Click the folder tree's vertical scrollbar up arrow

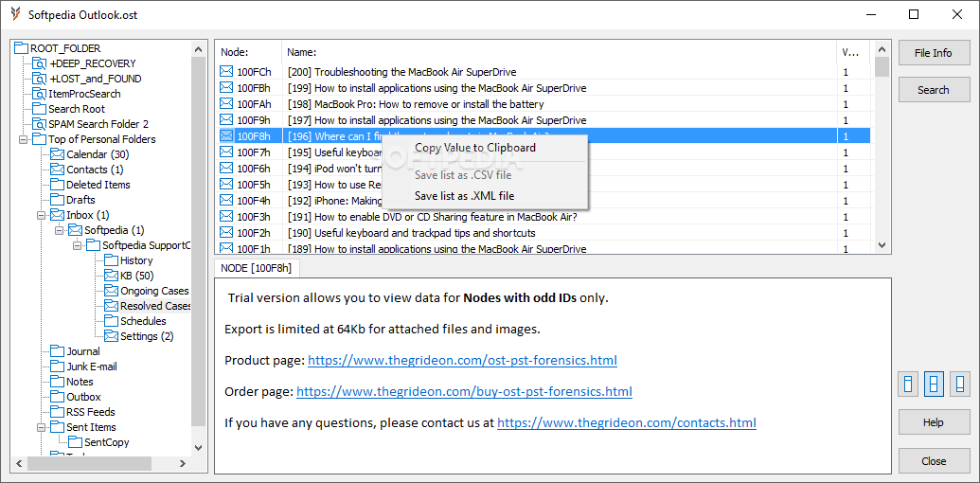(198, 48)
